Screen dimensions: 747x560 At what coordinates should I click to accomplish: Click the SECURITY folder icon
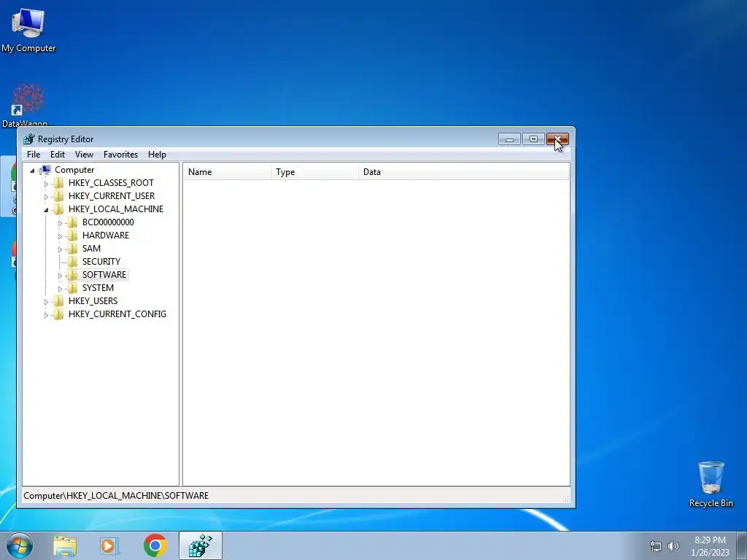coord(72,262)
